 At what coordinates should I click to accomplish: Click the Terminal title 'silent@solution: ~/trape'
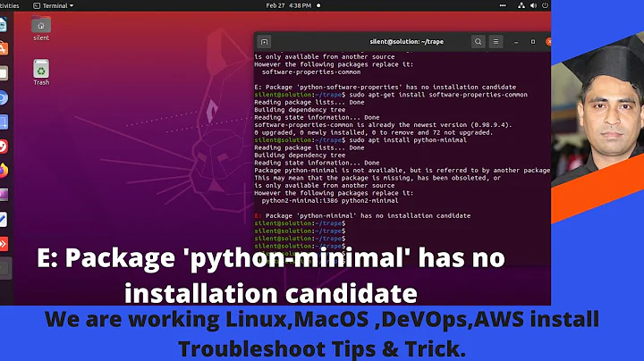407,42
